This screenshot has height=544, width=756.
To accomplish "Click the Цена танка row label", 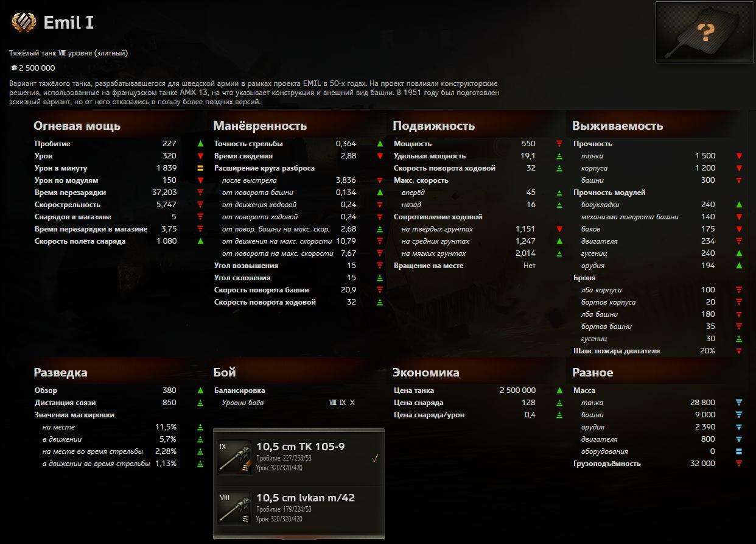I will point(414,390).
